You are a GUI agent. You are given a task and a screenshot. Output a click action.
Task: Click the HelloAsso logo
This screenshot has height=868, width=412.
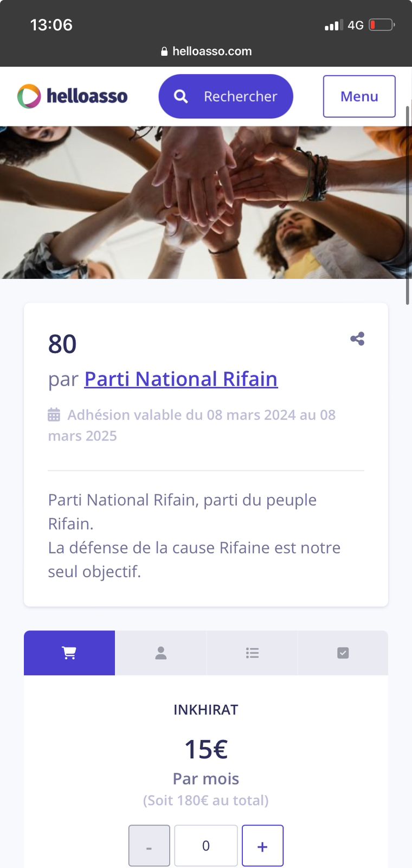point(73,96)
